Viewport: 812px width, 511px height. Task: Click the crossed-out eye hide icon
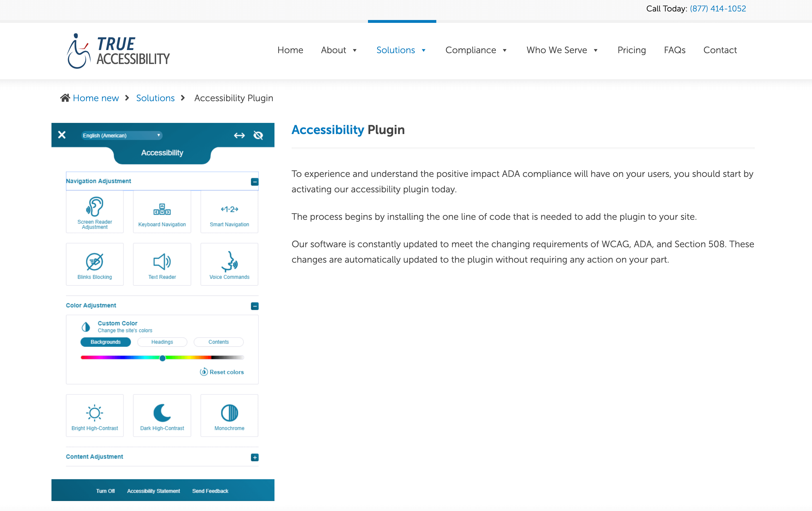tap(258, 135)
